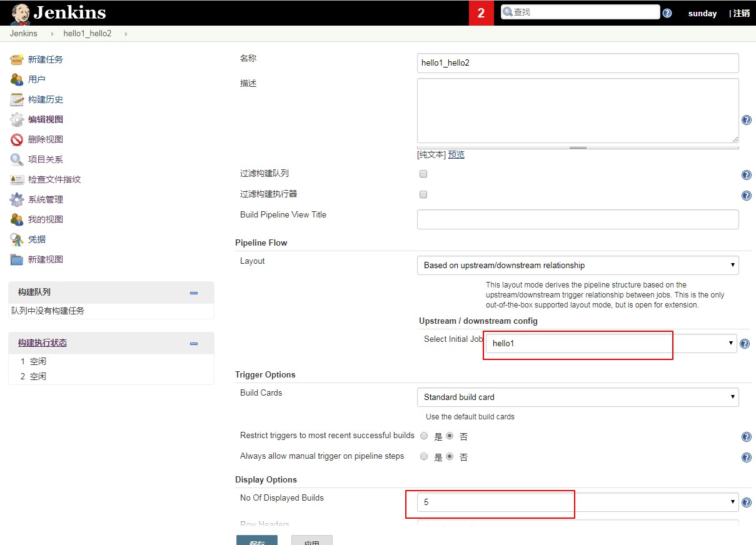Open the Select Initial Job dropdown

(610, 343)
